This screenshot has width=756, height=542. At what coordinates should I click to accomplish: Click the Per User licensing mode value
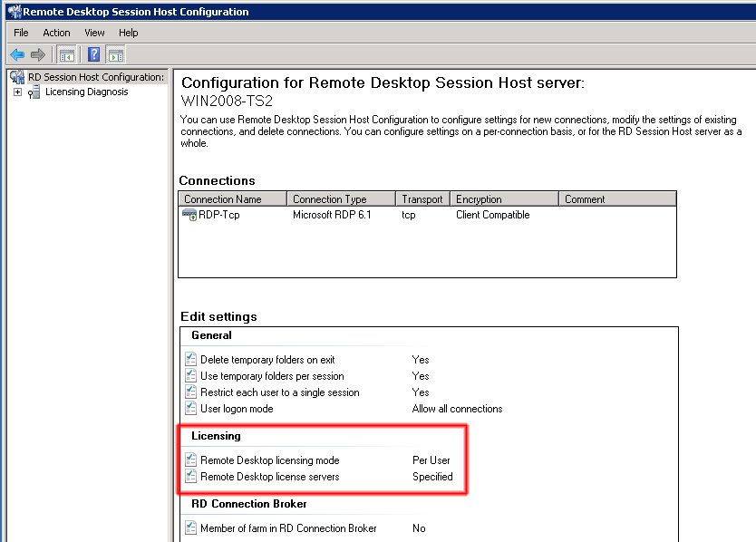(x=431, y=460)
